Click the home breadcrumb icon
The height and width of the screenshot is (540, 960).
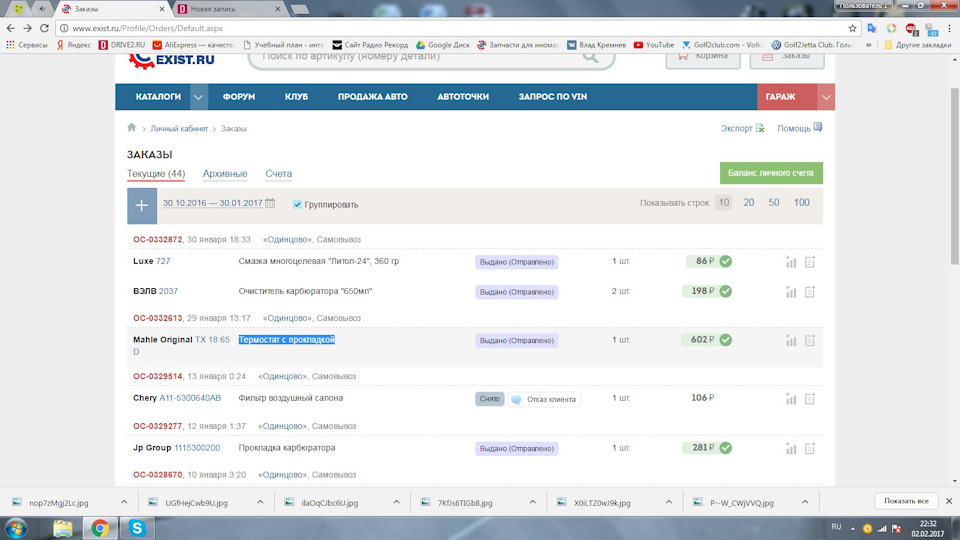[132, 127]
